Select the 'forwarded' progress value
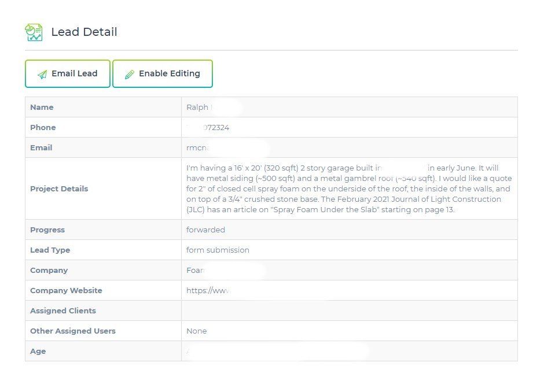This screenshot has height=392, width=544. pos(205,230)
